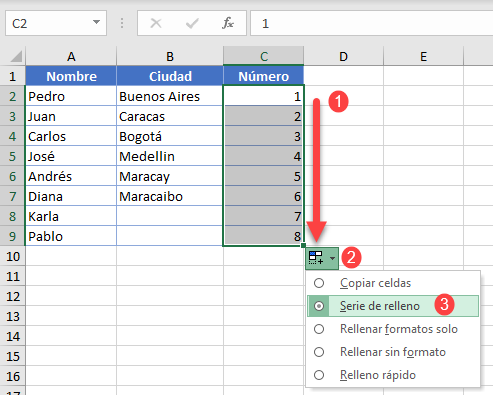Select column B header
Screen dimensions: 493x395
(170, 56)
